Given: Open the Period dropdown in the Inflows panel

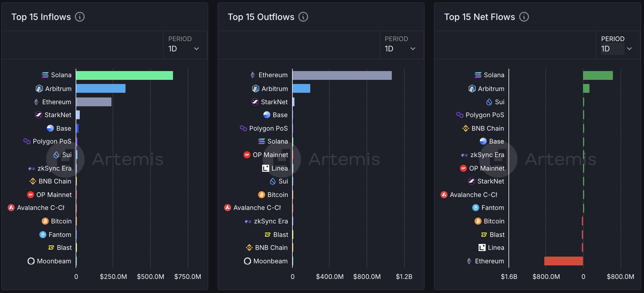Looking at the screenshot, I should click(184, 45).
